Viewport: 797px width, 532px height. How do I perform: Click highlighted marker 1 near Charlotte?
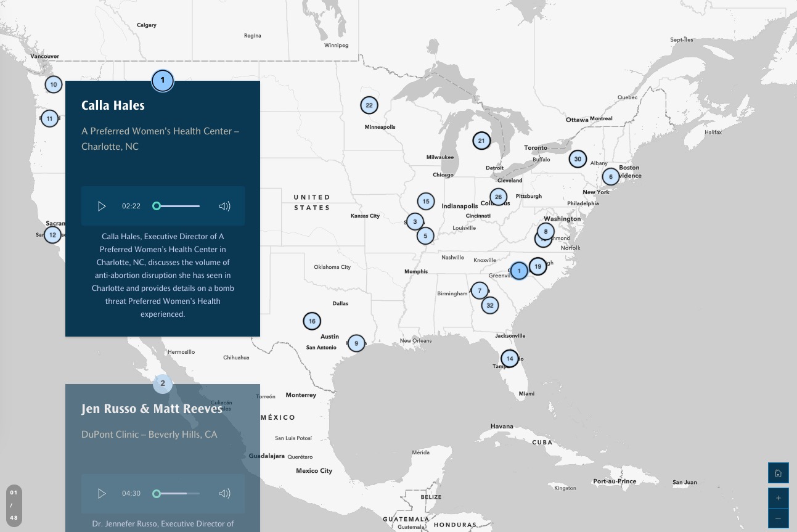(x=519, y=271)
